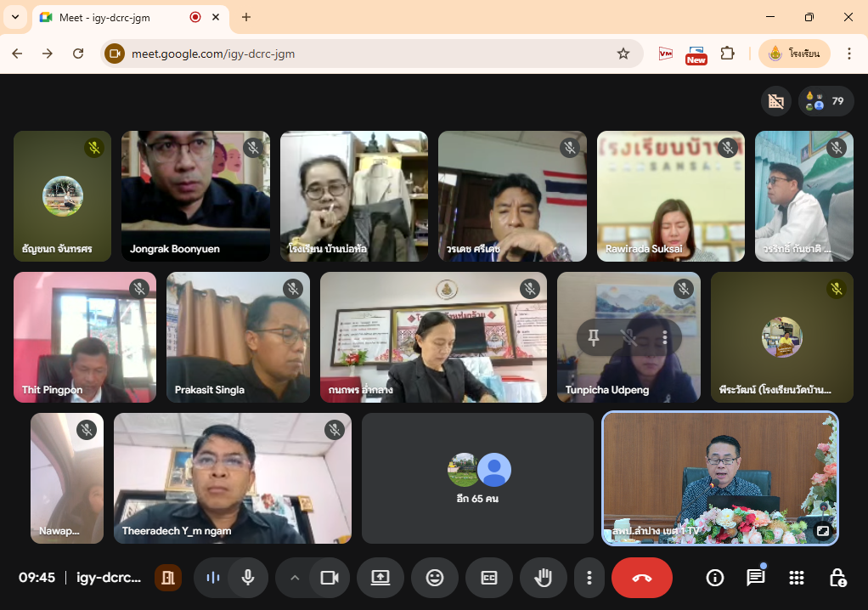
Task: Leave the call with the red button
Action: (x=641, y=578)
